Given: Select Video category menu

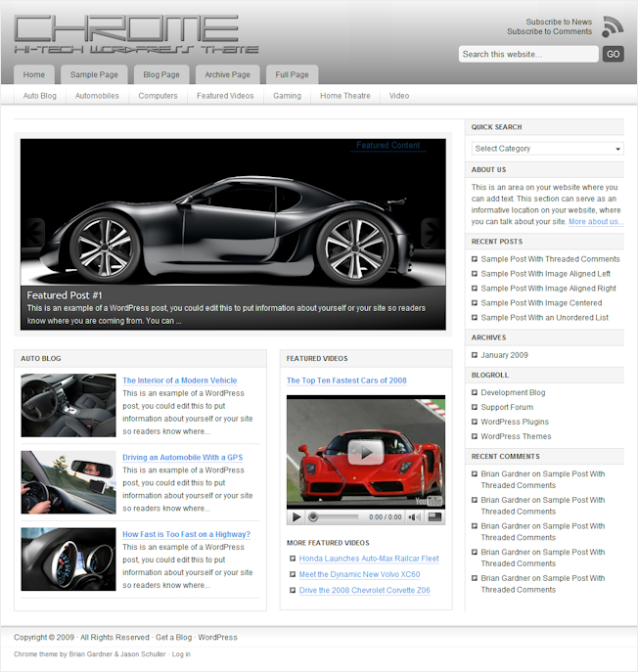Looking at the screenshot, I should pos(399,96).
